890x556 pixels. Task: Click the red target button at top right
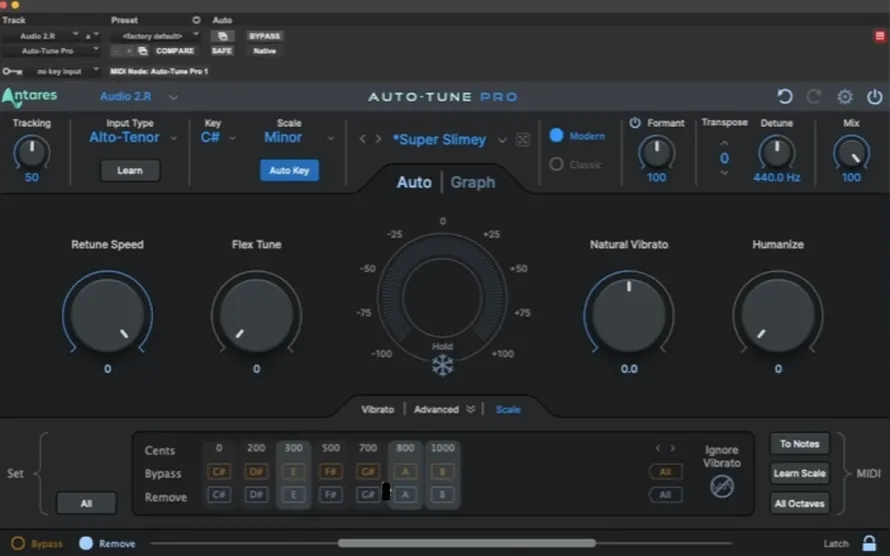coord(879,36)
